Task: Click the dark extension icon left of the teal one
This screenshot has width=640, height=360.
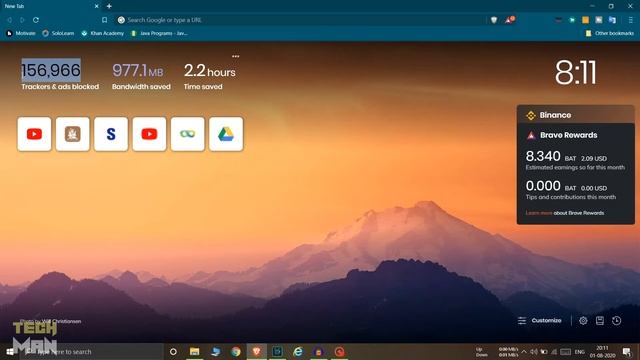Action: [558, 20]
